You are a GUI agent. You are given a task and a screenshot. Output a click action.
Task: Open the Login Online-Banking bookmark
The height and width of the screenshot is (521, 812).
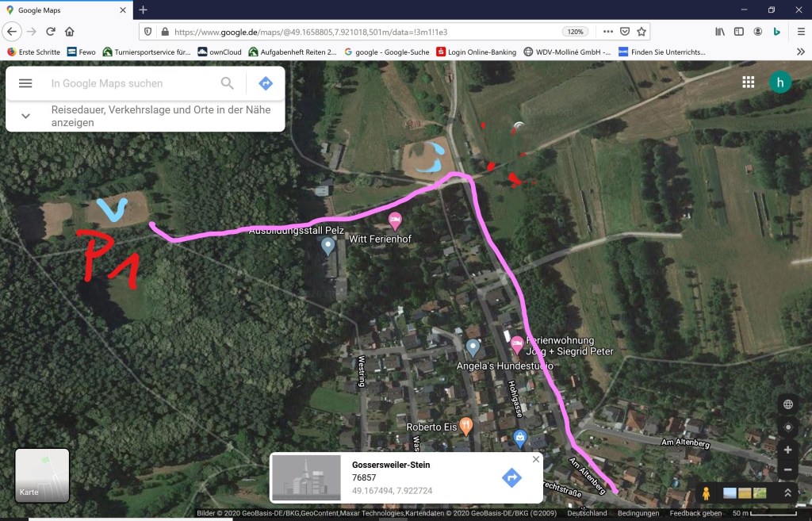(x=476, y=52)
